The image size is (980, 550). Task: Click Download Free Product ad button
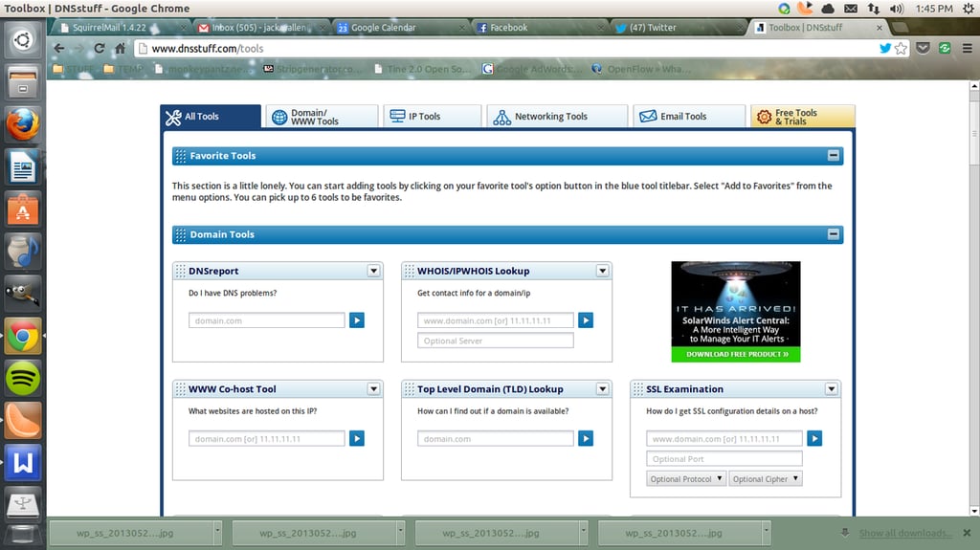click(736, 354)
